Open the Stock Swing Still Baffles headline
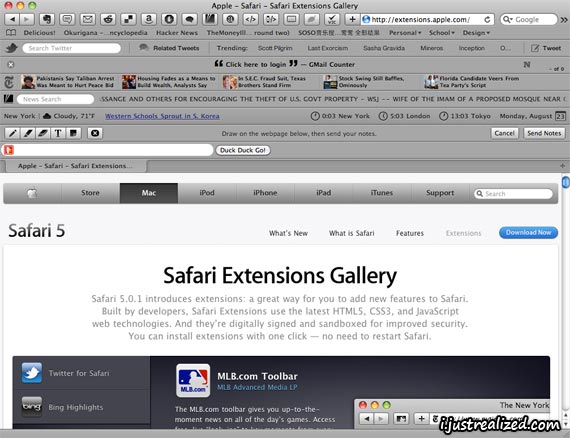This screenshot has height=438, width=570. pos(364,82)
